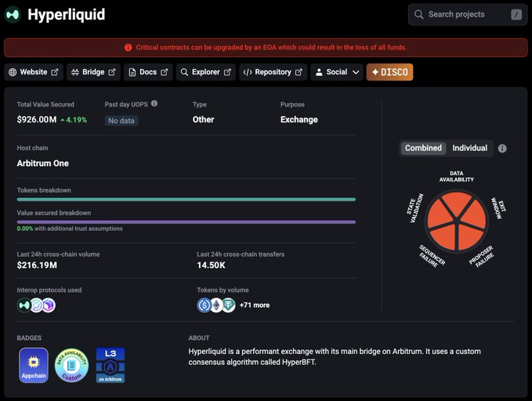Click the sparkle icon on DISCO button
Image resolution: width=532 pixels, height=401 pixels.
click(x=375, y=72)
